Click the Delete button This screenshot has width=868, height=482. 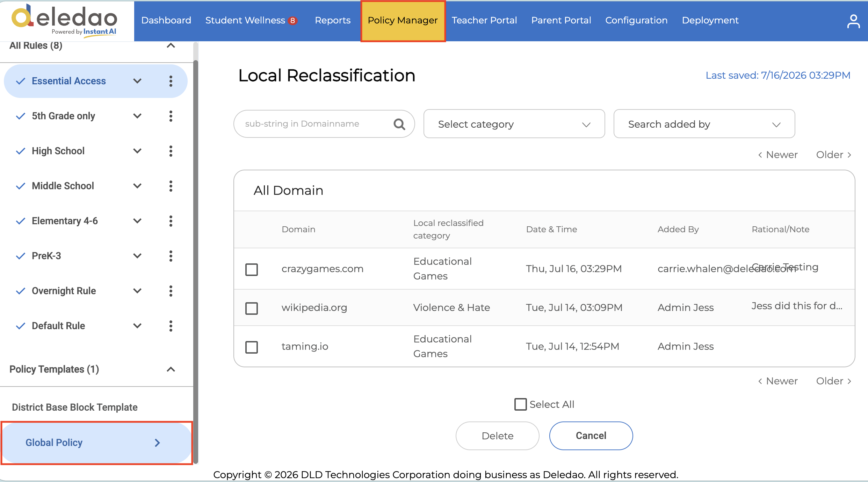point(498,436)
